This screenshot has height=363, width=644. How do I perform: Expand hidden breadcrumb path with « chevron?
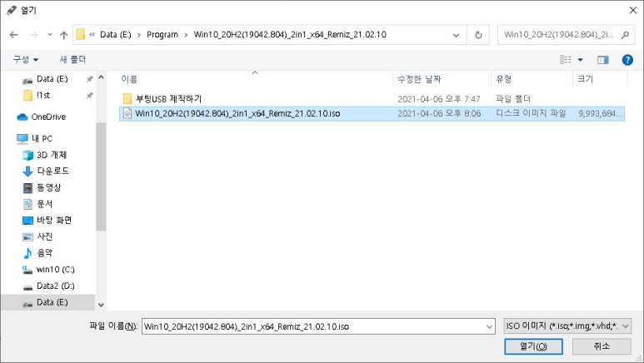(x=92, y=35)
